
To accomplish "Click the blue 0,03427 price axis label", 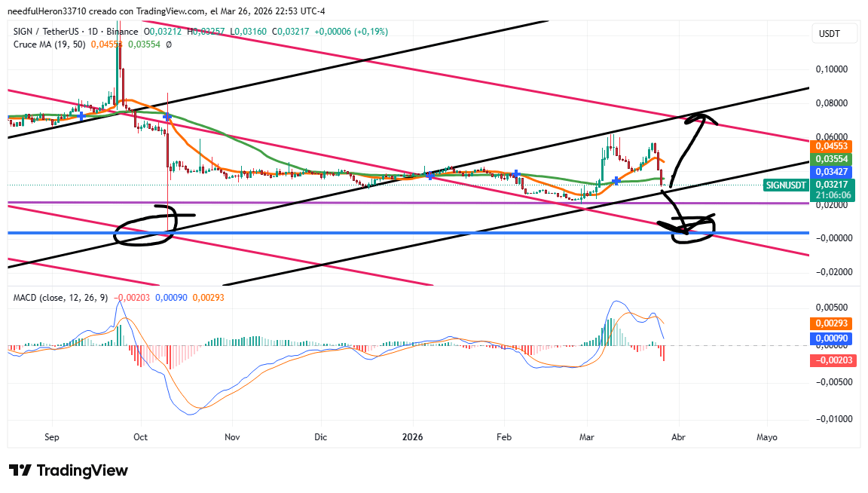I will 832,172.
